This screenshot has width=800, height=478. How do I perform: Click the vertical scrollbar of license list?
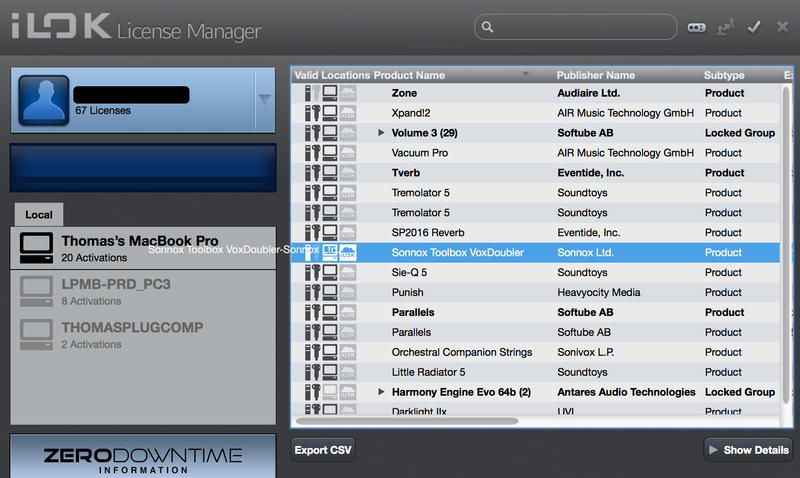[786, 245]
